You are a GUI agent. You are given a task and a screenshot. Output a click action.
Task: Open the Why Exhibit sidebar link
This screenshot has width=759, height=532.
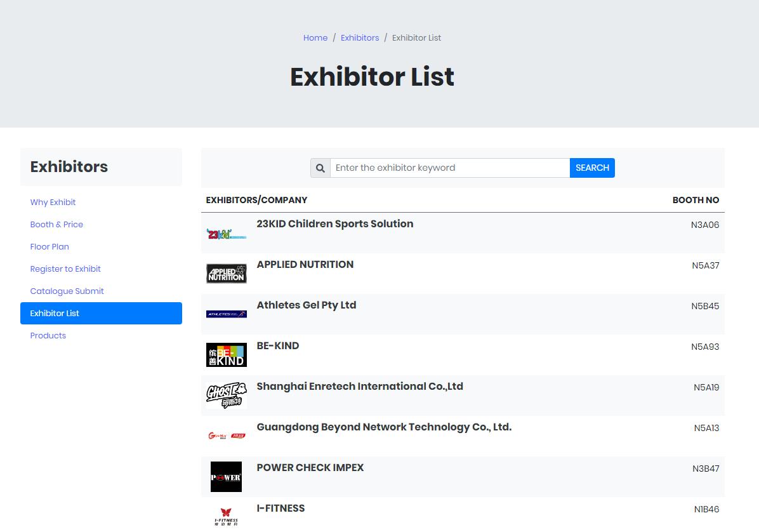tap(53, 203)
